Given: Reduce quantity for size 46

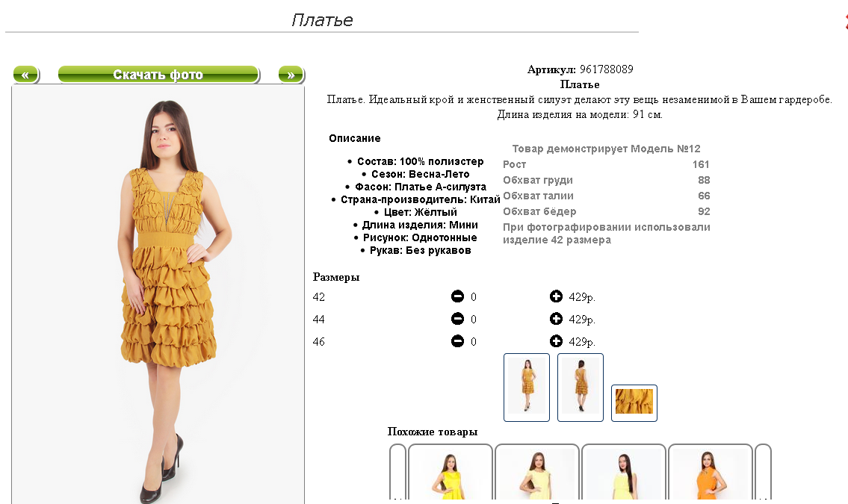Looking at the screenshot, I should click(457, 341).
